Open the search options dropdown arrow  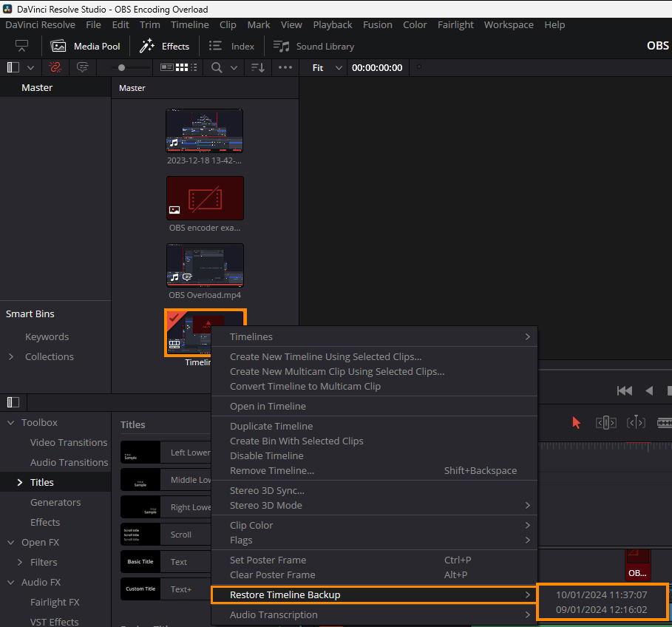234,68
